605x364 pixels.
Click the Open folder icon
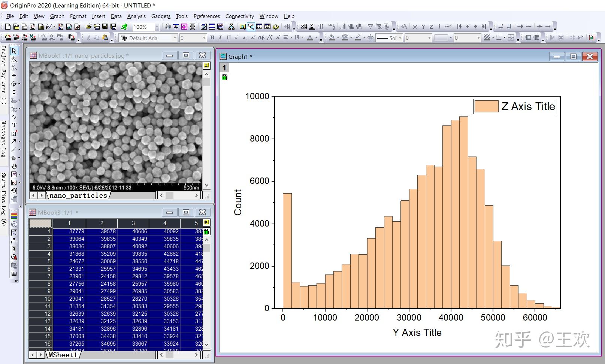(x=88, y=27)
